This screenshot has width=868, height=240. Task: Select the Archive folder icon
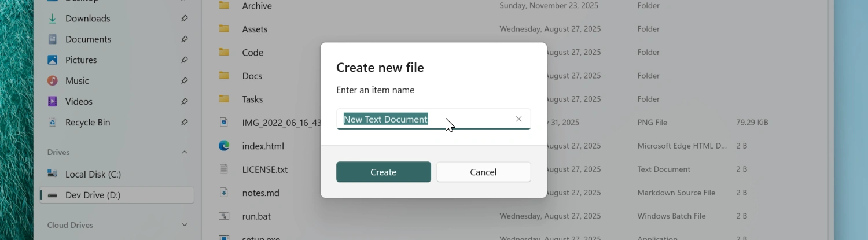click(224, 6)
